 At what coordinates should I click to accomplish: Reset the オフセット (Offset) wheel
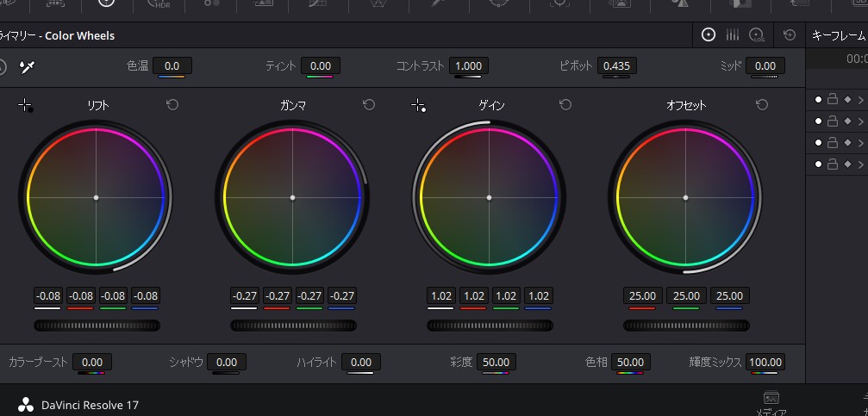point(762,104)
